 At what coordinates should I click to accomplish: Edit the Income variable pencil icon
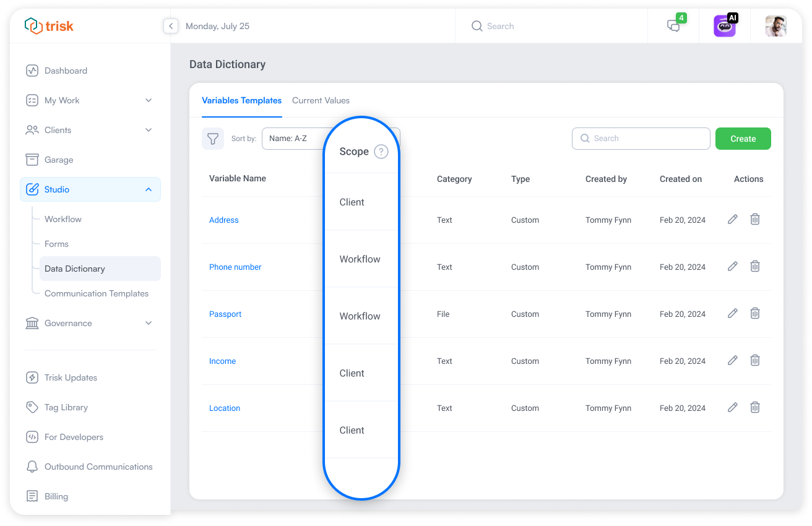point(733,360)
